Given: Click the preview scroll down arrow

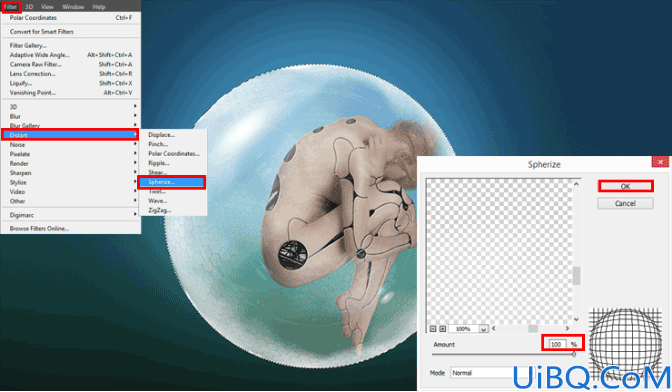Looking at the screenshot, I should click(576, 319).
